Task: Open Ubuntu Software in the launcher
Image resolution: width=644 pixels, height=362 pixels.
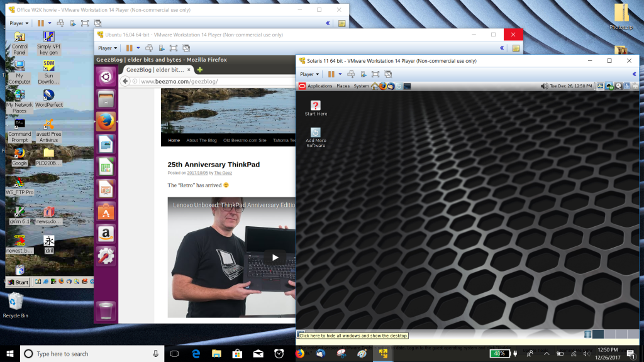Action: click(106, 211)
